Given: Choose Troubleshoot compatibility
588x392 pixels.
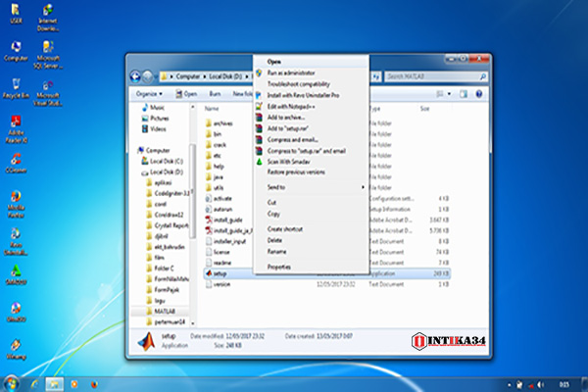Looking at the screenshot, I should (312, 84).
